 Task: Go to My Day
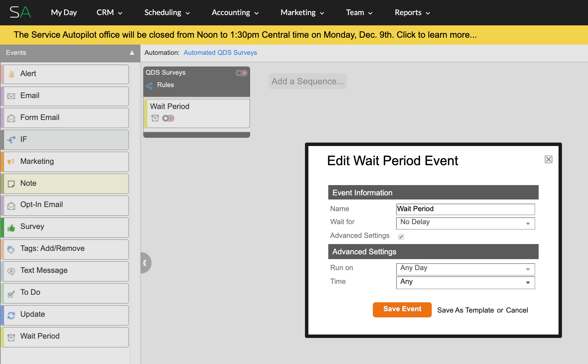pos(64,12)
